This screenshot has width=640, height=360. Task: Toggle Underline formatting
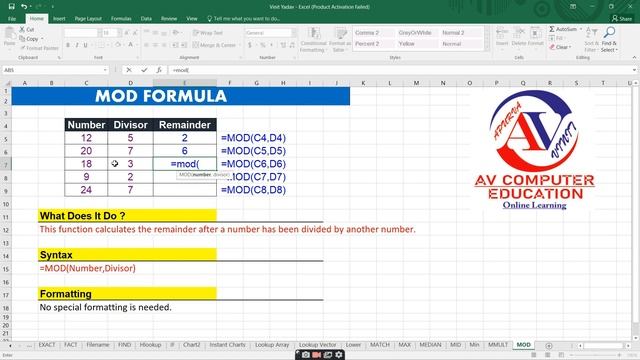[x=85, y=45]
